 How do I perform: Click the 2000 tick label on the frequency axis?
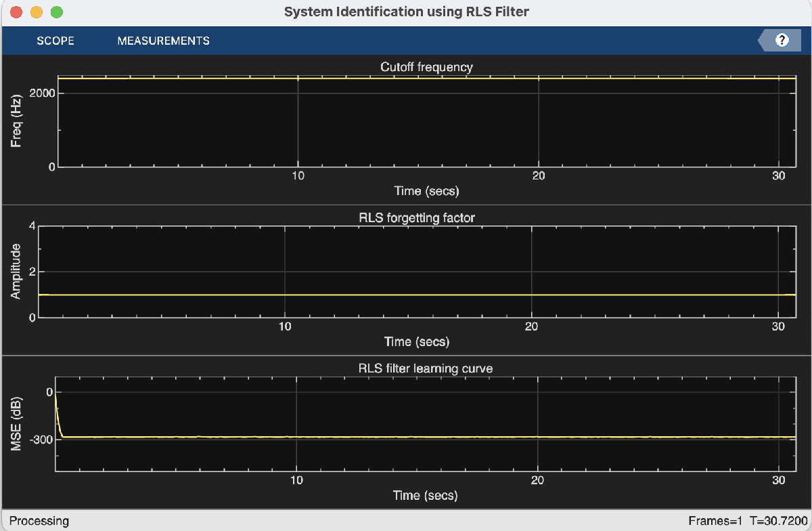point(42,93)
